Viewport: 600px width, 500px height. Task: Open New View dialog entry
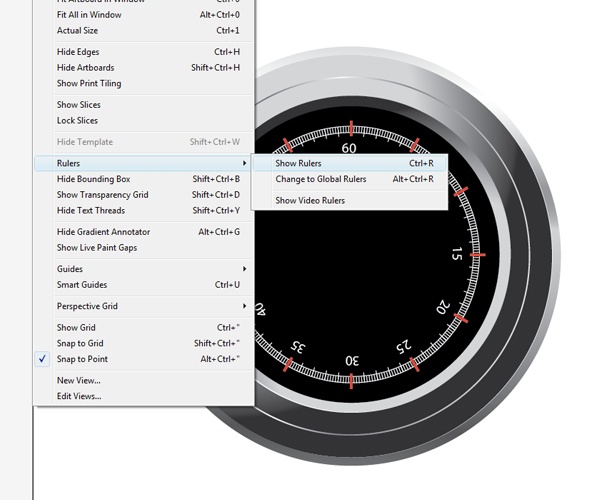pos(144,380)
